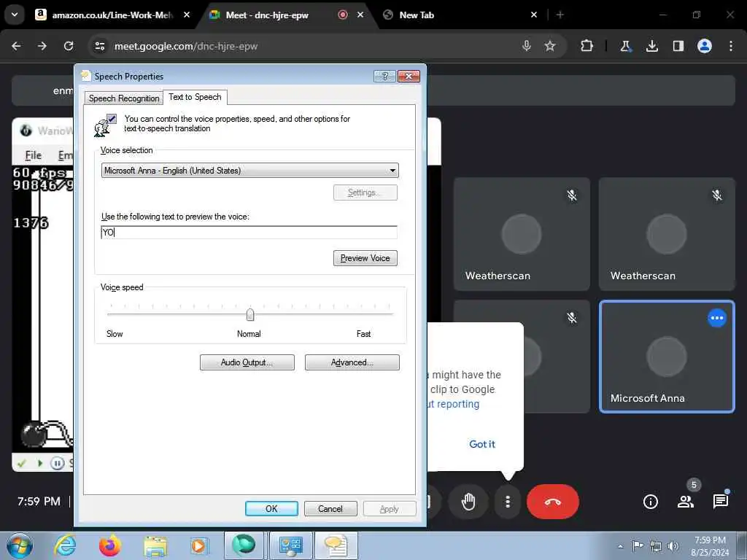Launch Internet Explorer from taskbar
Image resolution: width=747 pixels, height=560 pixels.
[65, 545]
